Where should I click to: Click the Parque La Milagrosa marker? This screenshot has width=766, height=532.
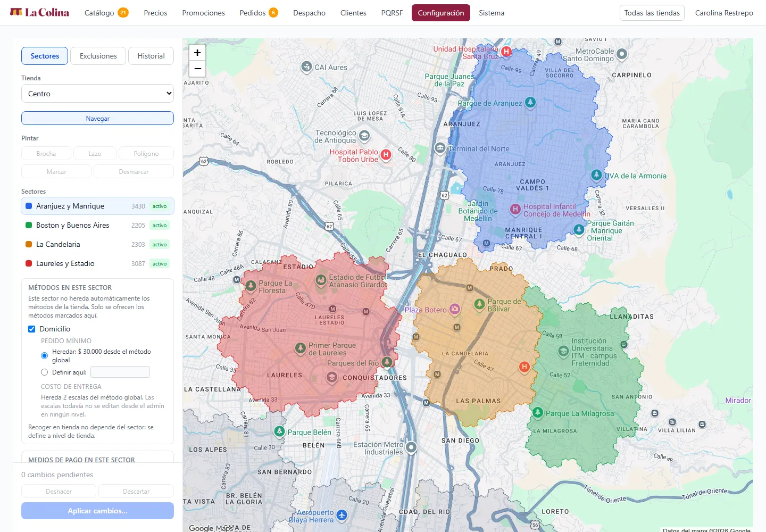coord(538,413)
